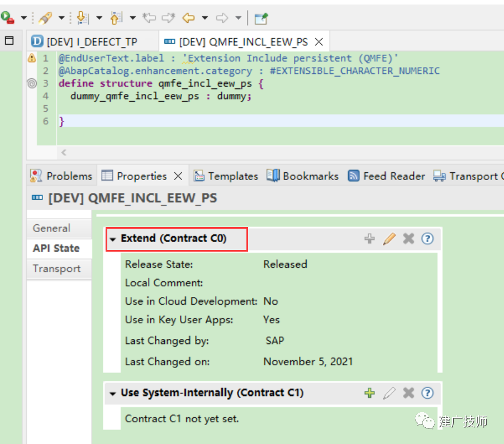Click the Last Changed by value SAP
504x444 pixels.
click(275, 341)
